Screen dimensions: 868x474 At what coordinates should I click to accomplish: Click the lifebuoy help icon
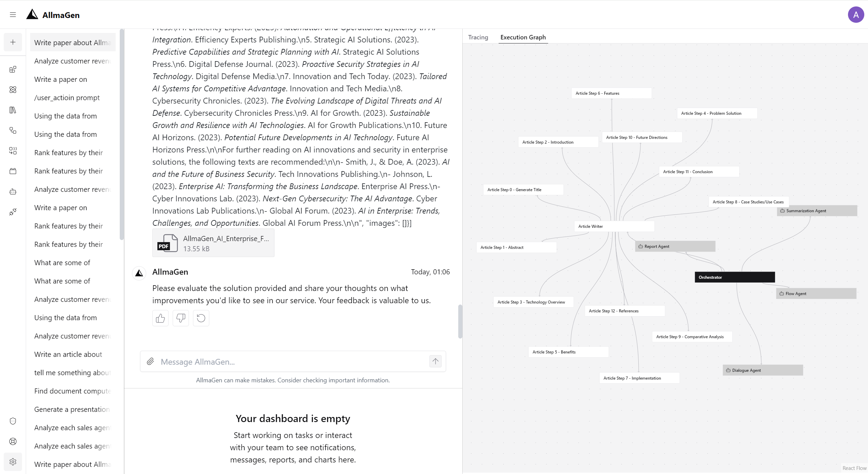point(13,441)
